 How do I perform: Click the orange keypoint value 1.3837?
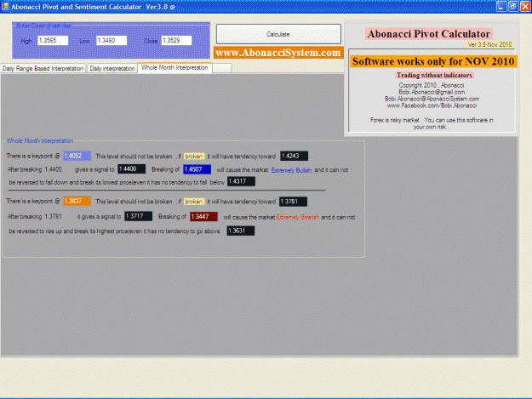tap(77, 201)
